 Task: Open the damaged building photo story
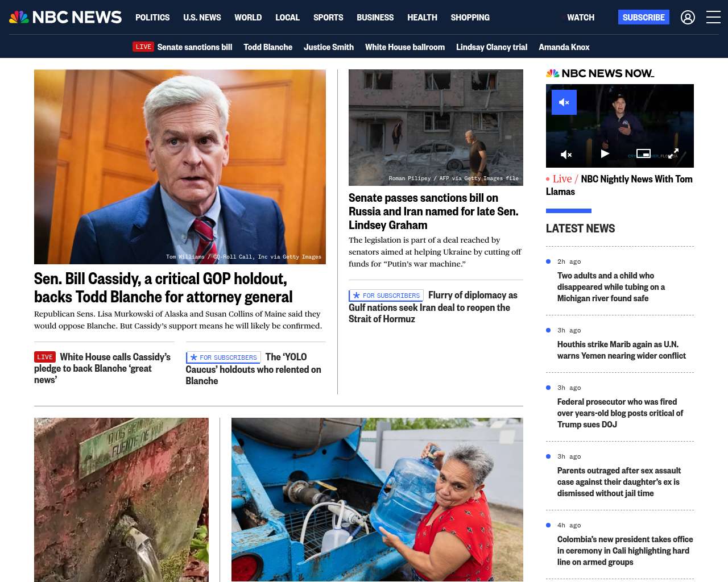pyautogui.click(x=436, y=127)
